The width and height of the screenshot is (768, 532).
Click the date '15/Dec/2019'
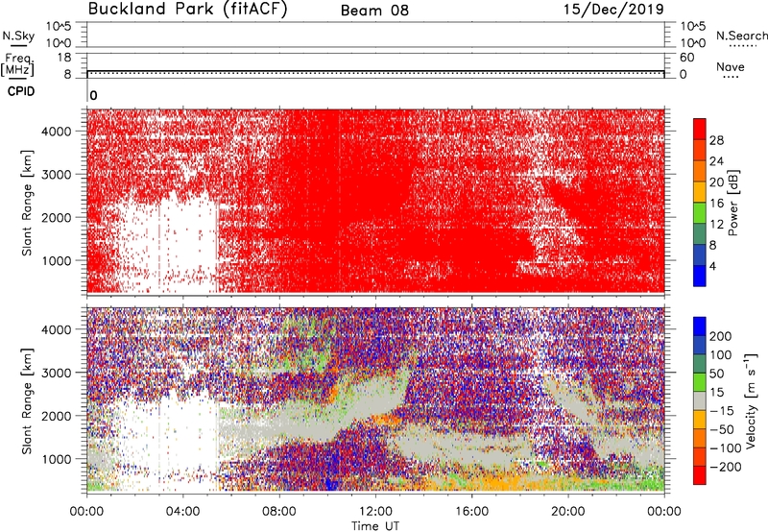[613, 9]
